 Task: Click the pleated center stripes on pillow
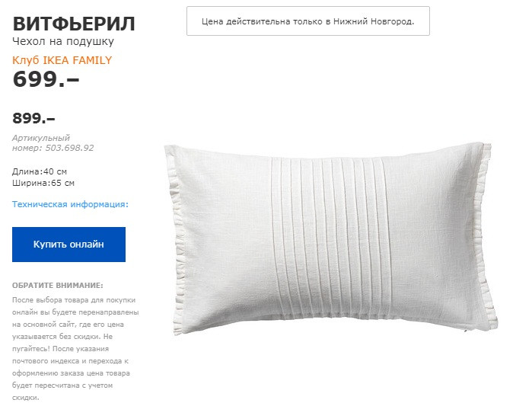pos(331,238)
